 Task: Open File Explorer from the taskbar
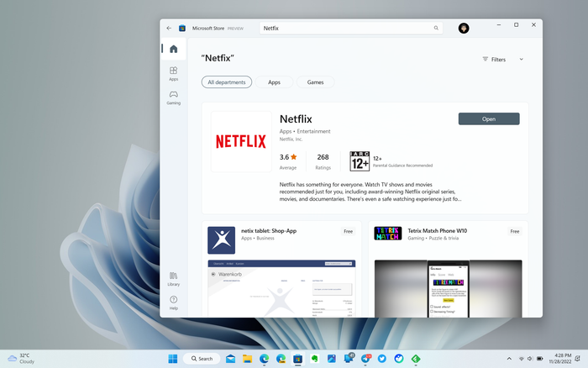(x=247, y=359)
